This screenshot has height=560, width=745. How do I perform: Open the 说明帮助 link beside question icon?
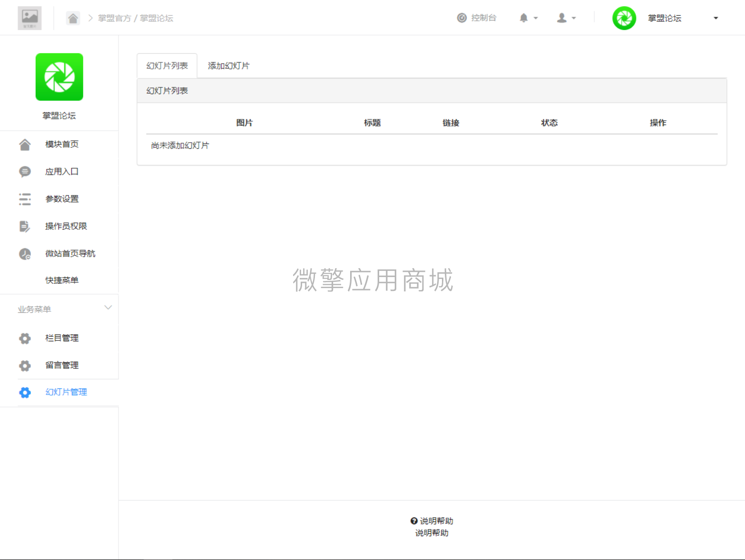click(x=436, y=521)
